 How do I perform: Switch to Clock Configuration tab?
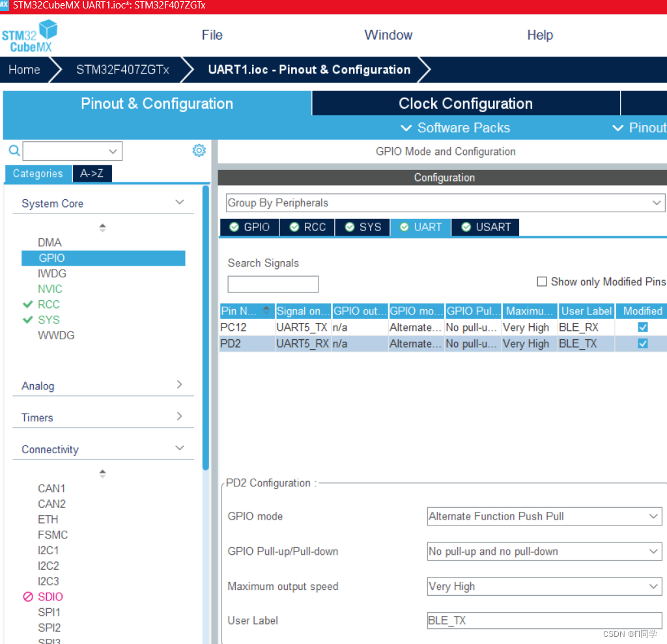point(466,104)
